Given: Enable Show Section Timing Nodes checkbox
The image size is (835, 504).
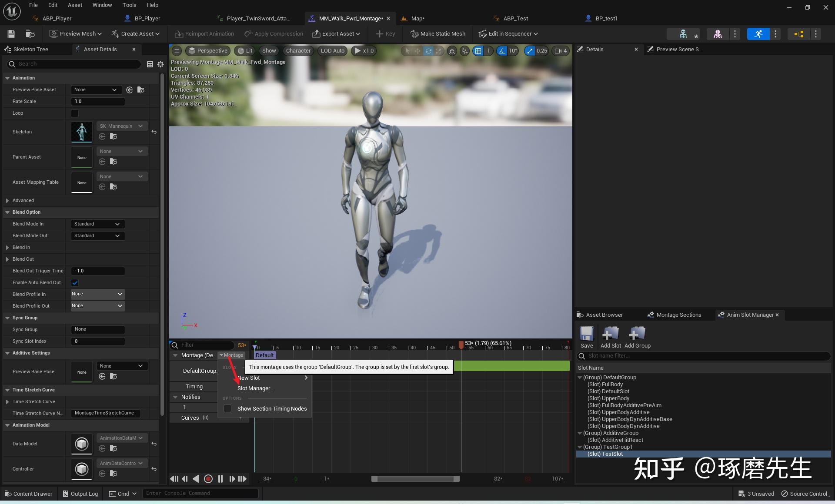Looking at the screenshot, I should (227, 409).
